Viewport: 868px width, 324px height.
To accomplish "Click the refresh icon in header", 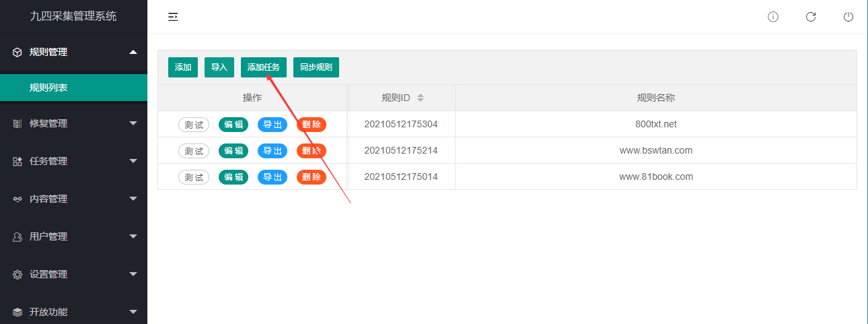I will click(811, 17).
